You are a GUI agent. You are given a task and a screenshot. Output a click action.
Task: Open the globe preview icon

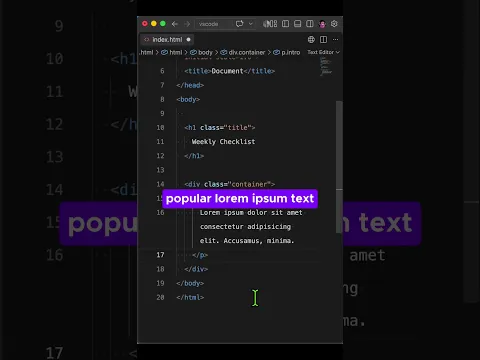[311, 40]
